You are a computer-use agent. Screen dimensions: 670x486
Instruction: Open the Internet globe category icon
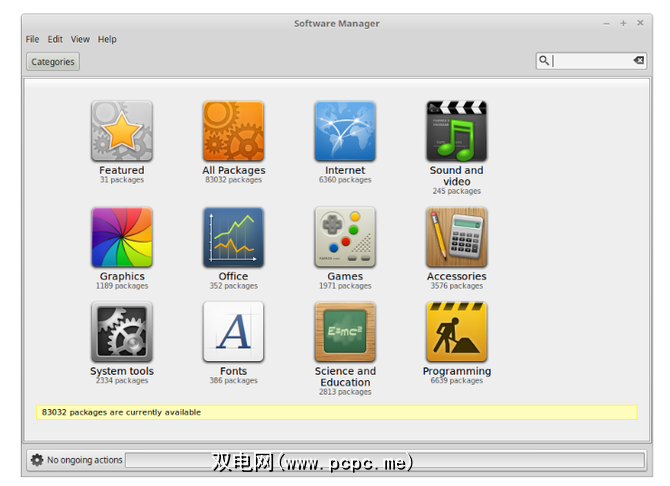pos(345,131)
